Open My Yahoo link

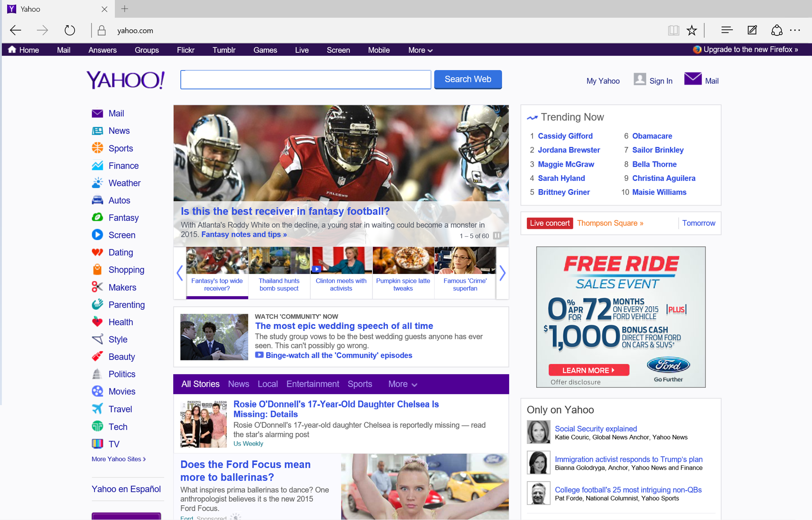[x=603, y=81]
